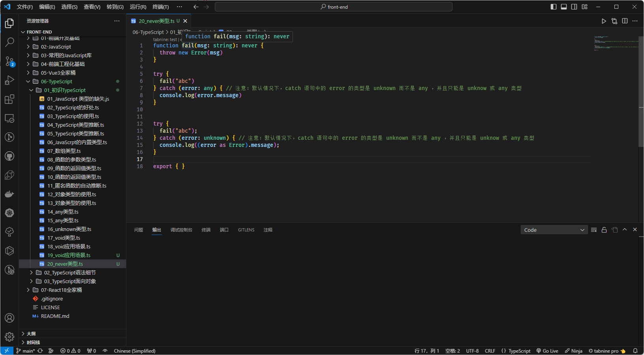Toggle the bottom Panel layout button
The height and width of the screenshot is (355, 644).
point(564,7)
